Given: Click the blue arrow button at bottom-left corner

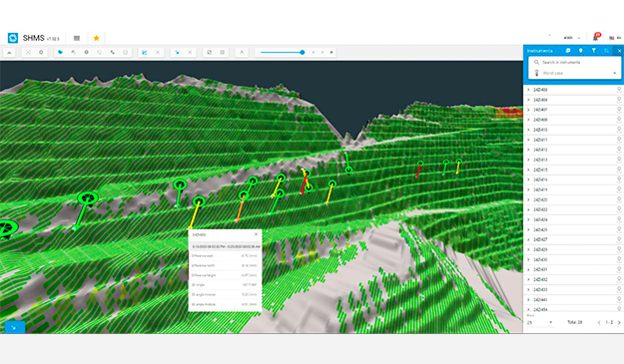Looking at the screenshot, I should (15, 327).
